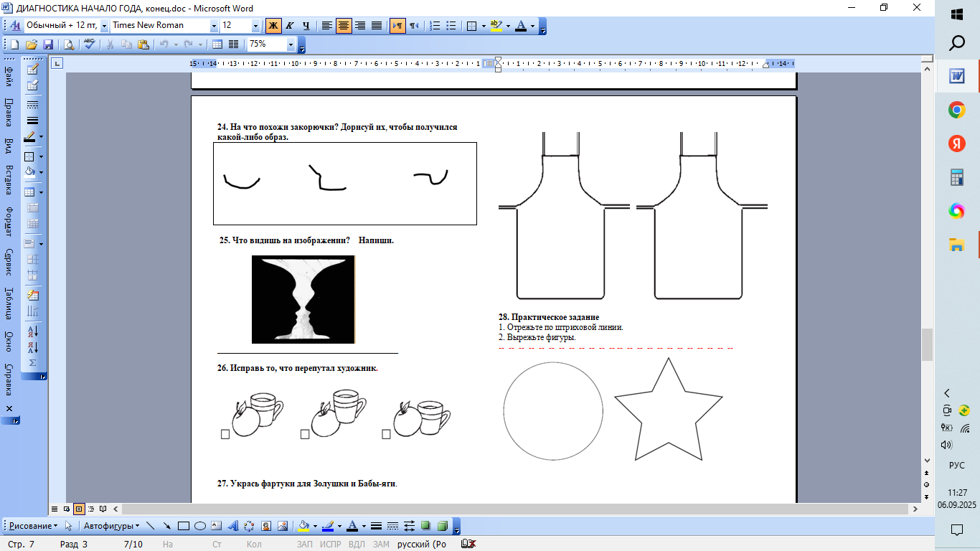Image resolution: width=980 pixels, height=551 pixels.
Task: Open the font size dropdown
Action: pos(255,26)
